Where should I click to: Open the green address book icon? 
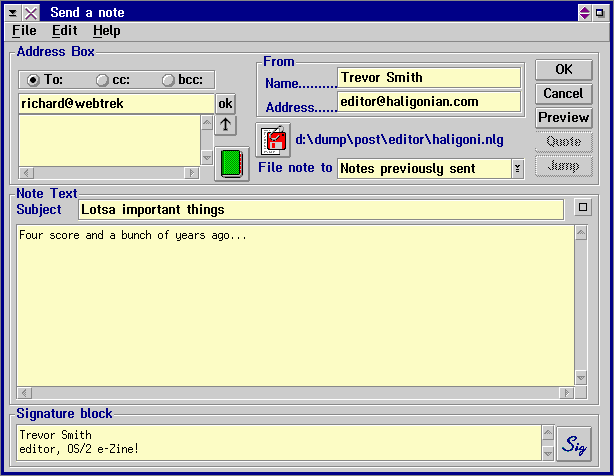(x=232, y=164)
